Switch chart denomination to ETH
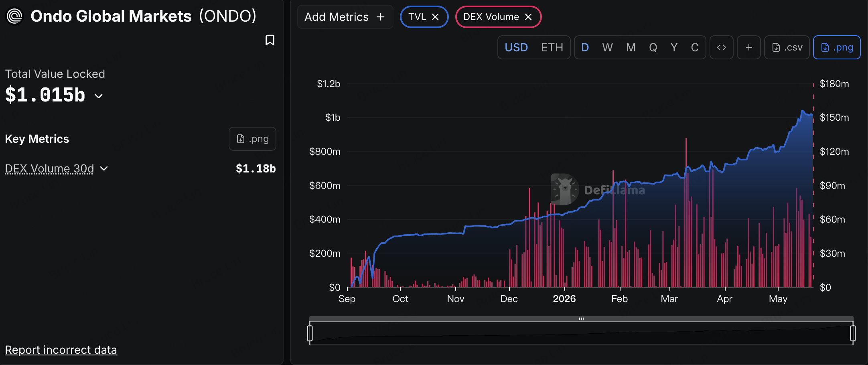The image size is (868, 365). 552,47
